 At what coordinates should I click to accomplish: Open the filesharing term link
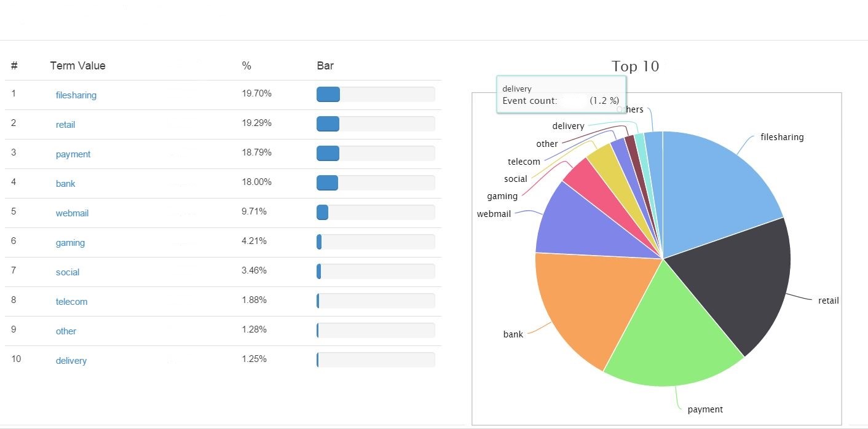pos(76,95)
